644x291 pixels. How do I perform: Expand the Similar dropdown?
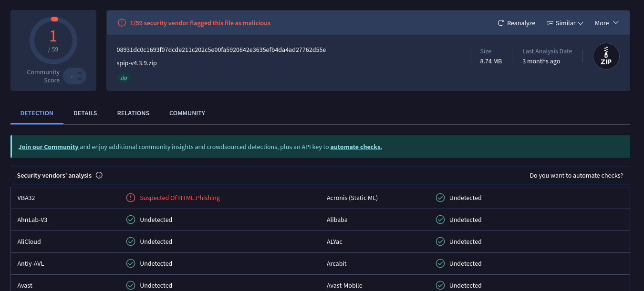tap(565, 23)
